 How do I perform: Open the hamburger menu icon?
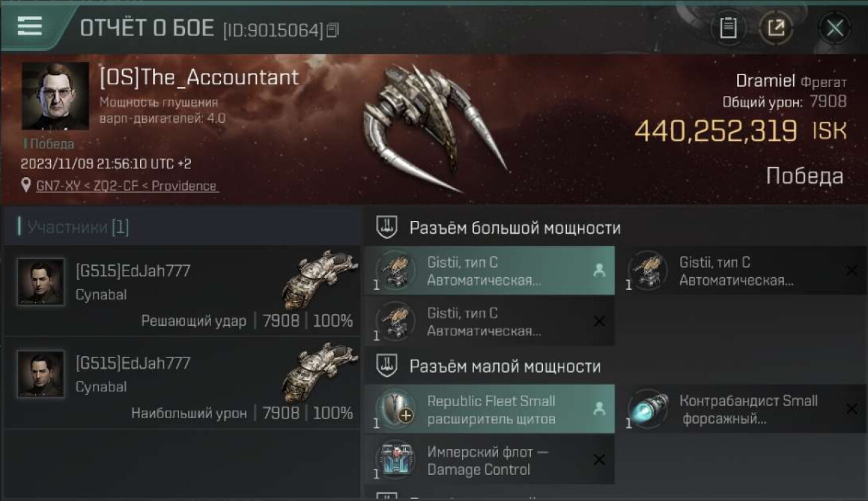[x=29, y=26]
